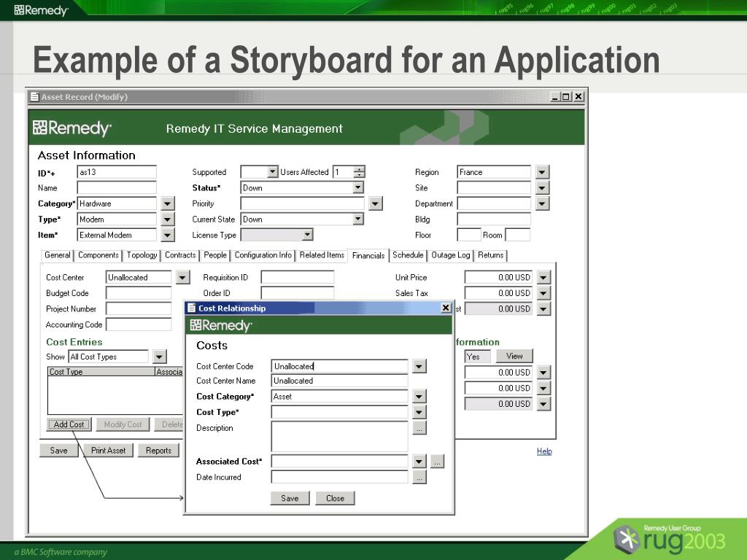
Task: Click the Description text area
Action: [x=340, y=436]
